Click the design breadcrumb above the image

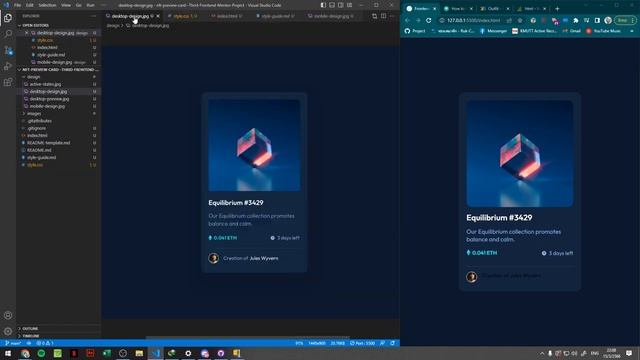(113, 26)
